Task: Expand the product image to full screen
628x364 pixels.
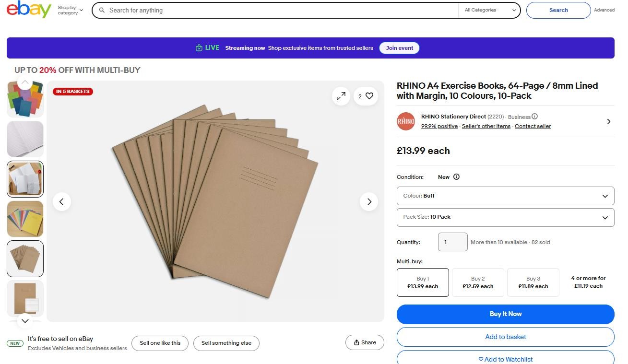Action: pyautogui.click(x=341, y=96)
